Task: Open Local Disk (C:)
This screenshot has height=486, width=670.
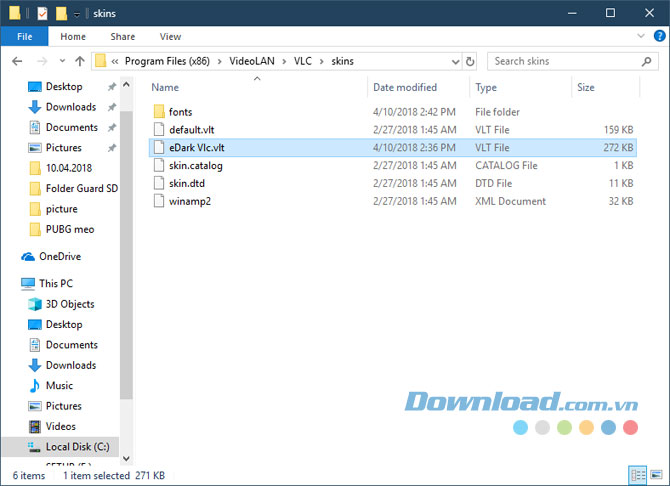Action: 77,447
